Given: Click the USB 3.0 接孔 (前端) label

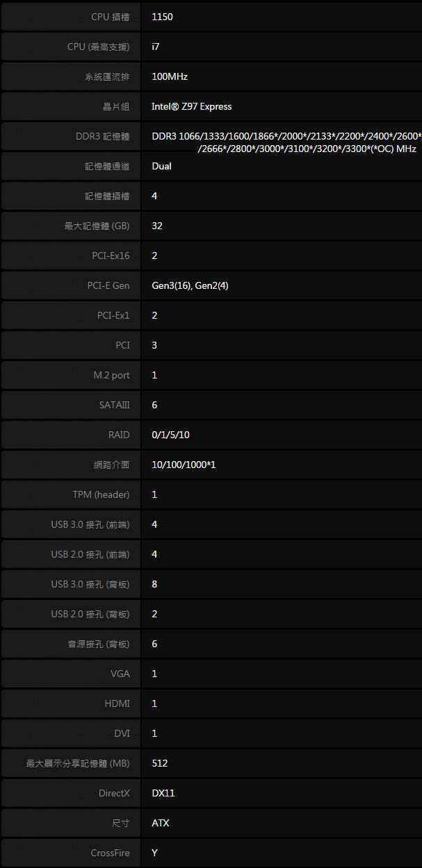Looking at the screenshot, I should 90,524.
